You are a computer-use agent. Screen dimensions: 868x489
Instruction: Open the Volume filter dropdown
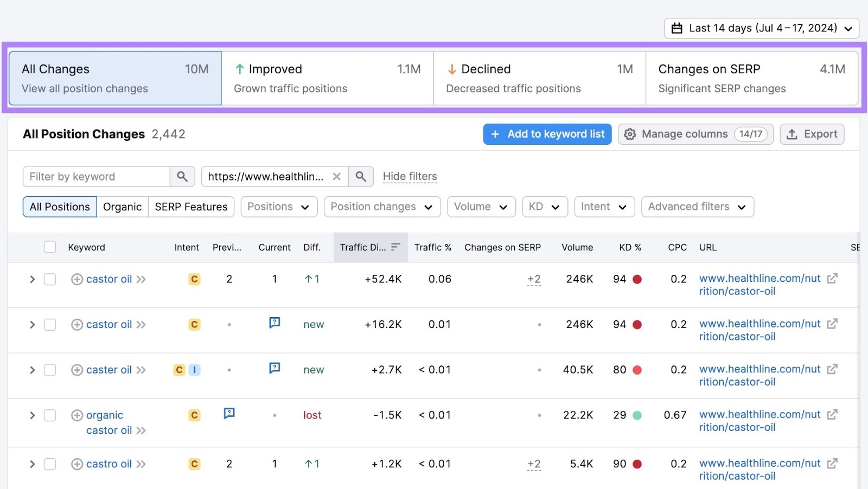click(x=481, y=207)
